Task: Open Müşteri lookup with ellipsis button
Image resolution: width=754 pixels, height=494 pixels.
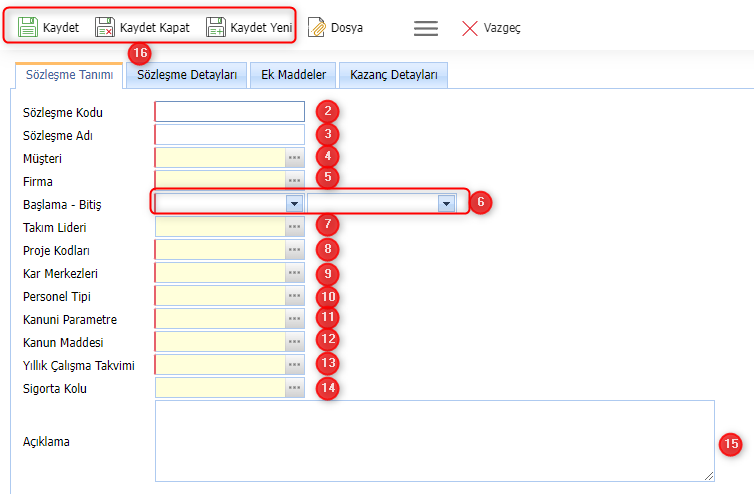Action: tap(295, 158)
